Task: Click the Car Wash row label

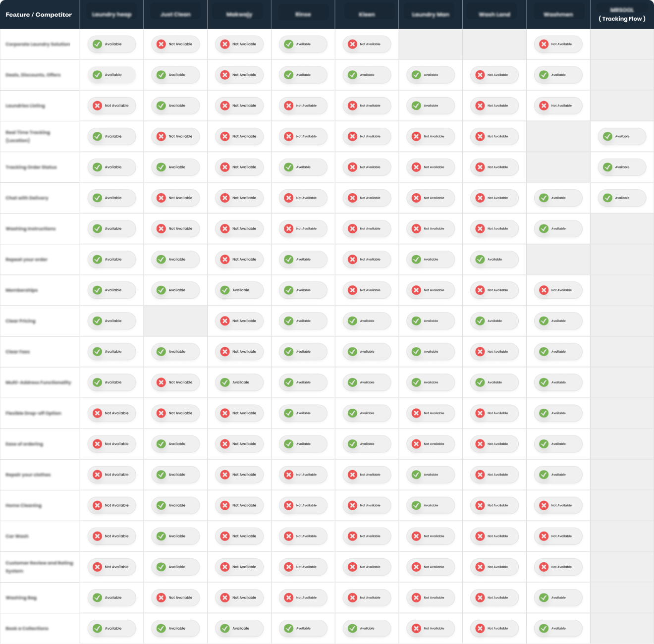Action: (17, 536)
